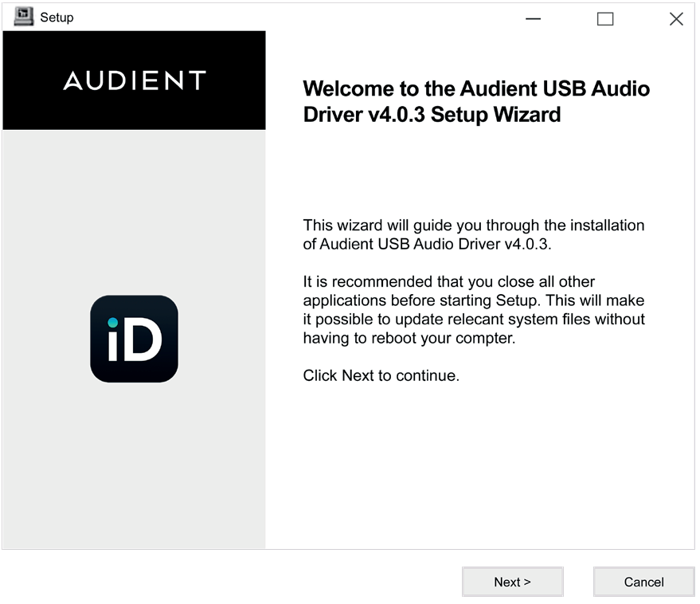The height and width of the screenshot is (604, 700).
Task: Minimize the Setup window
Action: pyautogui.click(x=533, y=19)
